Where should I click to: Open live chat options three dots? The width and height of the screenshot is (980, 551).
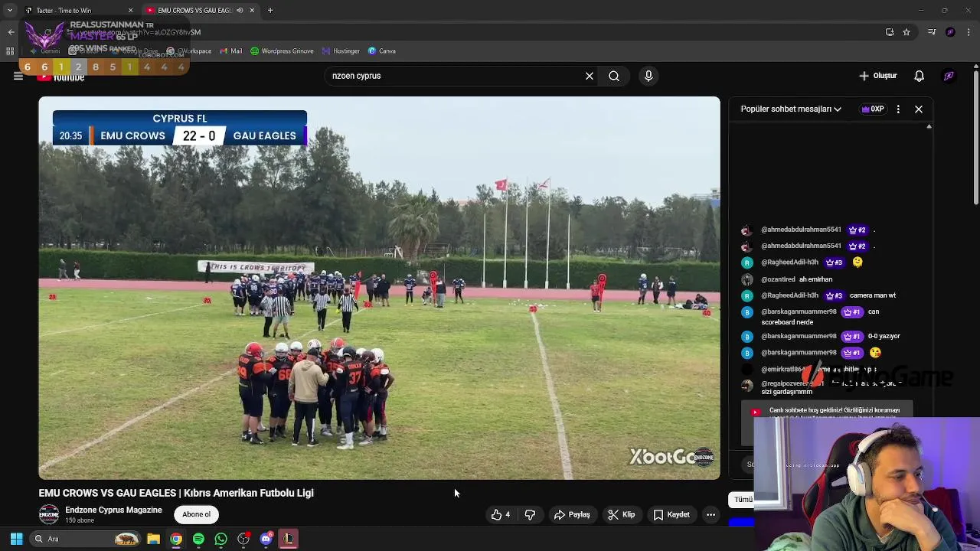pos(898,109)
